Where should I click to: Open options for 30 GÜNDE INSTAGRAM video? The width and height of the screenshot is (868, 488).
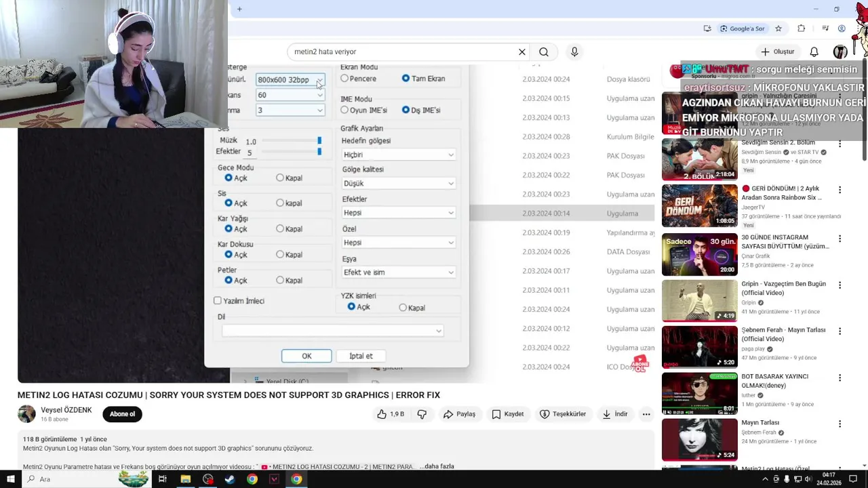click(840, 239)
